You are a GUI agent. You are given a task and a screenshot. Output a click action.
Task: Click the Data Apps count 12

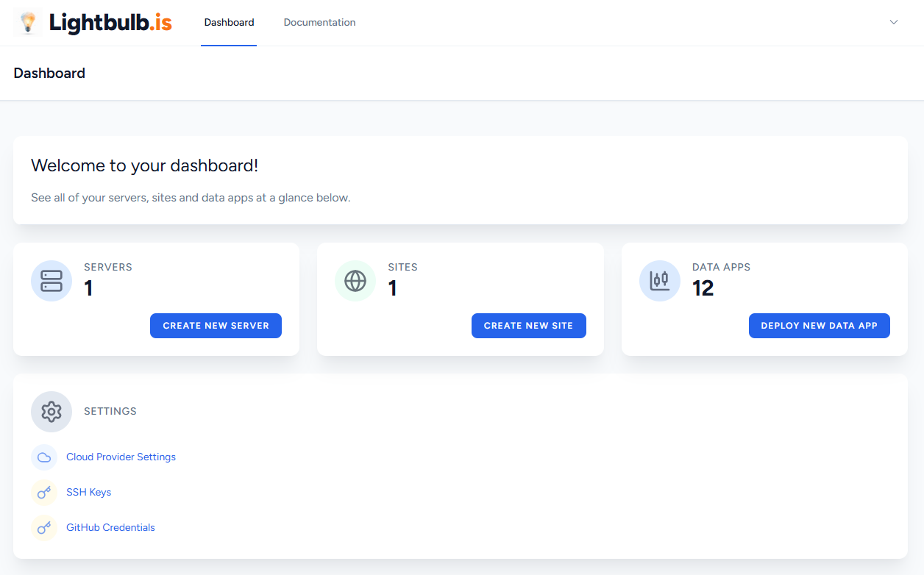click(x=703, y=288)
